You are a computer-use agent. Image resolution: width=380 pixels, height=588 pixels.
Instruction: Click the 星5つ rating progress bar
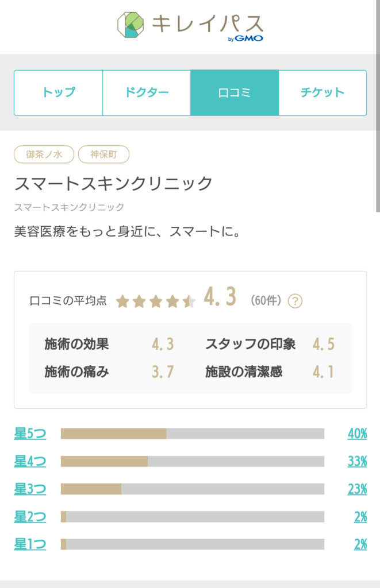click(x=193, y=434)
